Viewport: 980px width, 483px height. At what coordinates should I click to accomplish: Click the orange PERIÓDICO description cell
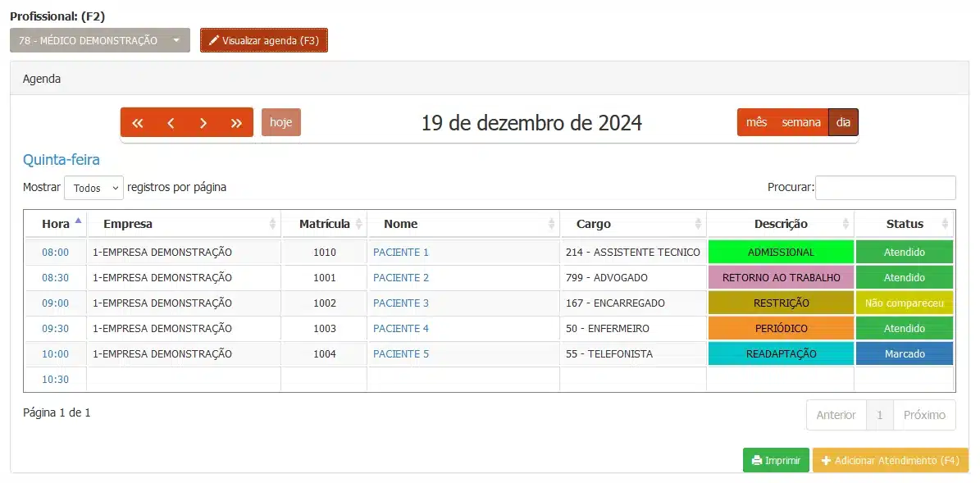pyautogui.click(x=781, y=328)
